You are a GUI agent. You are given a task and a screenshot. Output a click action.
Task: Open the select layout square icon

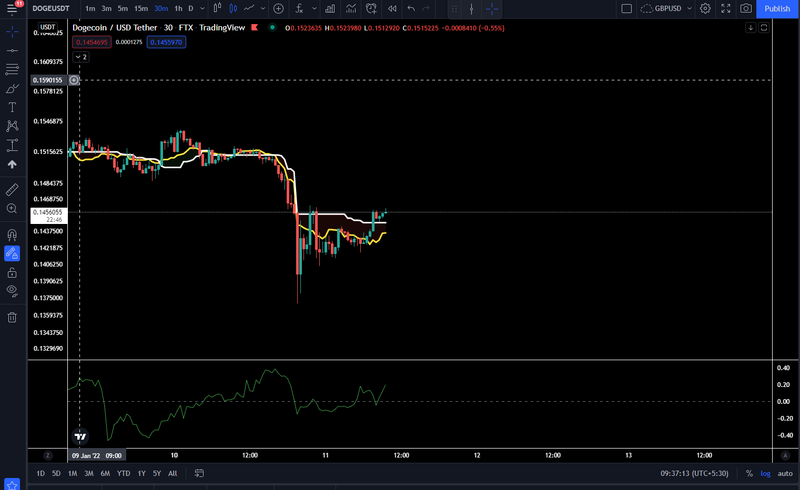627,8
